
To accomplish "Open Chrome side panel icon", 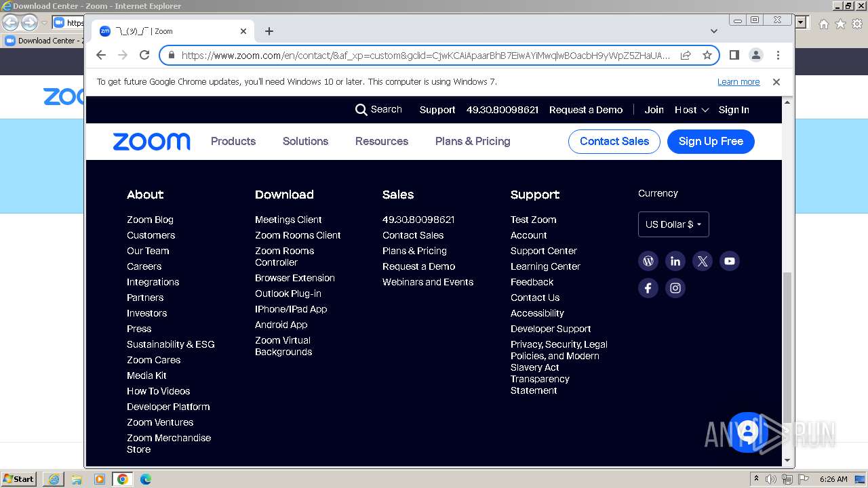I will click(x=734, y=55).
